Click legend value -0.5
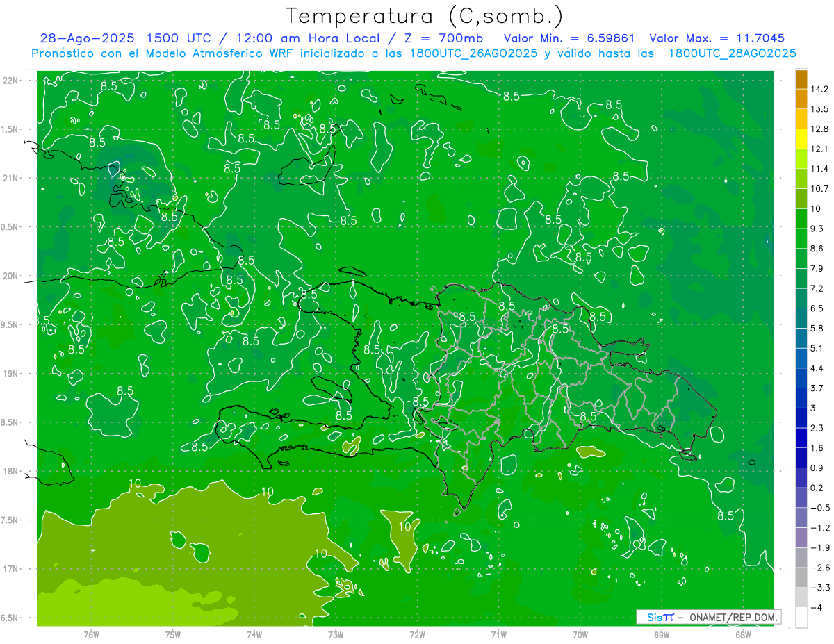Viewport: 834px width, 644px height. tap(819, 508)
